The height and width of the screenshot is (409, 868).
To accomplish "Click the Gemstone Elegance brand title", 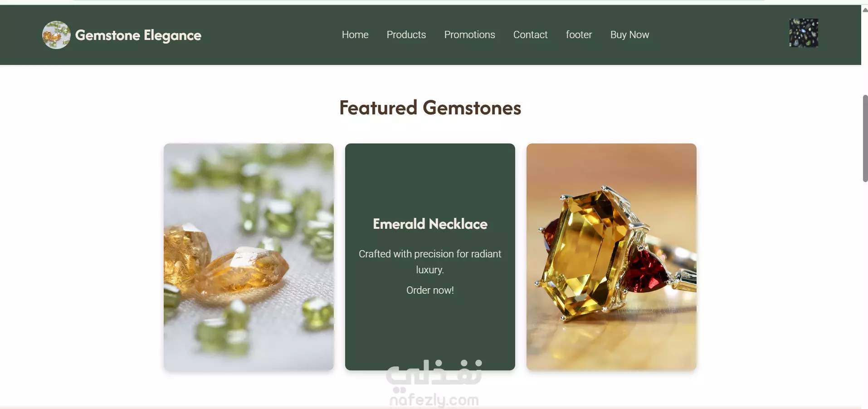I will [138, 35].
